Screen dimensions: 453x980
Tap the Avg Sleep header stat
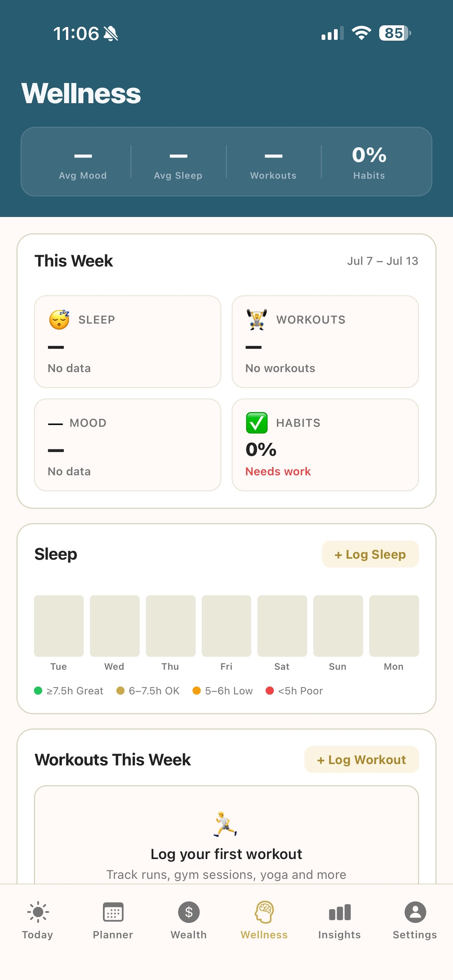pos(178,162)
